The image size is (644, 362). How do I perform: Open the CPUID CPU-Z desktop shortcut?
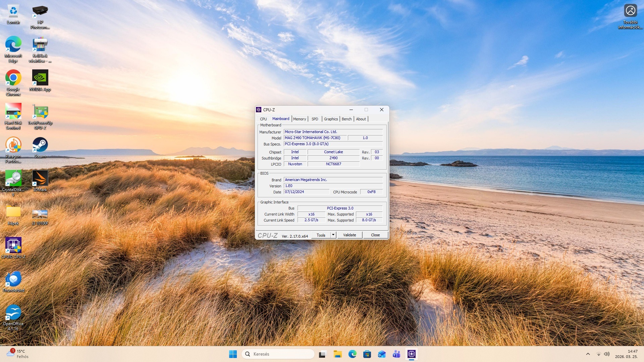(x=13, y=246)
